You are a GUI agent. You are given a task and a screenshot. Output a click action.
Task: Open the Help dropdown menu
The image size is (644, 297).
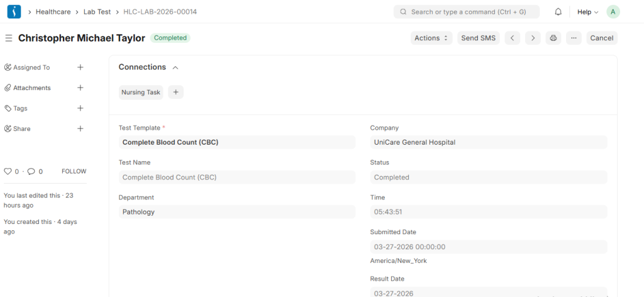point(587,12)
